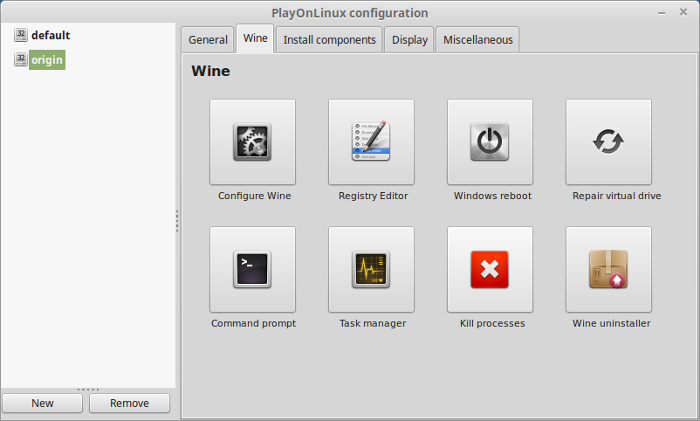Image resolution: width=700 pixels, height=421 pixels.
Task: Click the Task manager label
Action: 373,323
